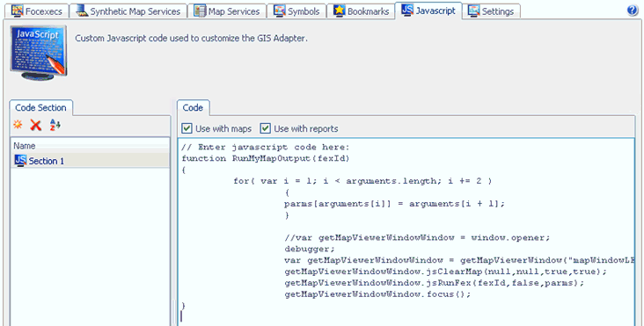Viewport: 644px width, 326px height.
Task: Click the JS icon beside Section 1
Action: [x=20, y=160]
